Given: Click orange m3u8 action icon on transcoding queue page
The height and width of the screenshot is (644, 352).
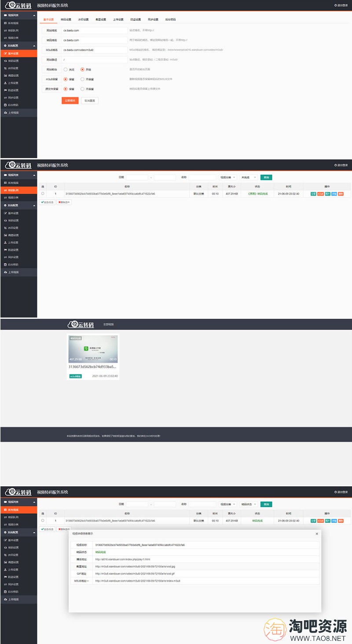Looking at the screenshot, I should [x=320, y=194].
